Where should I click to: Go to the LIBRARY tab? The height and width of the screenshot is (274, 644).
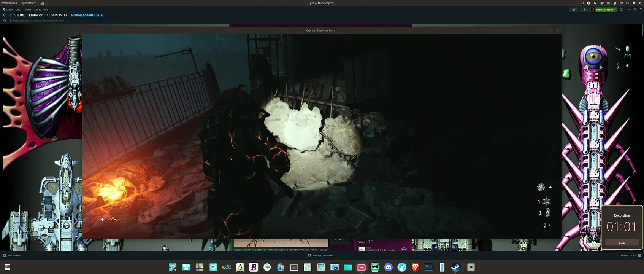tap(36, 15)
